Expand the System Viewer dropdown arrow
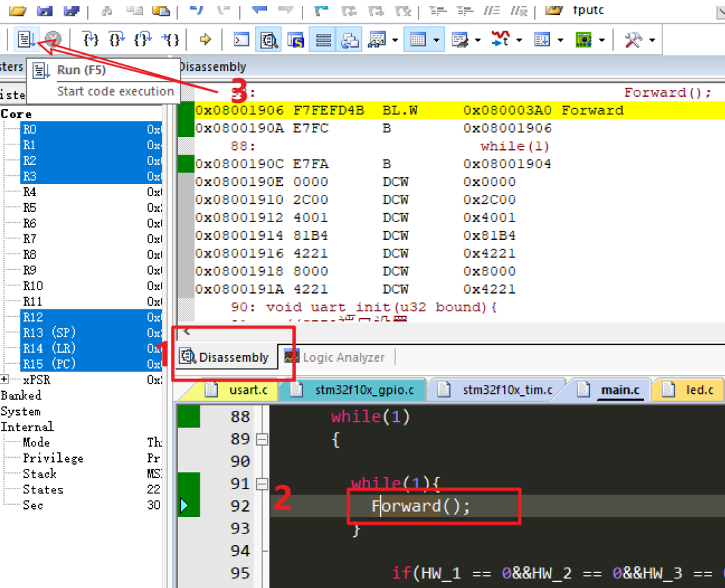 point(602,40)
